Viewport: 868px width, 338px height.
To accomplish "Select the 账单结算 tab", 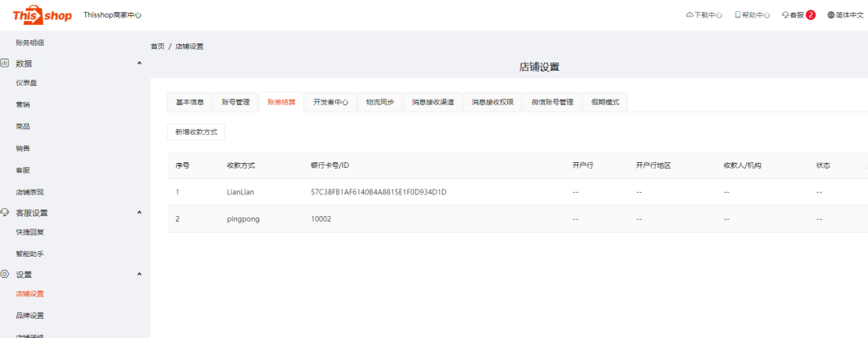I will pos(281,102).
